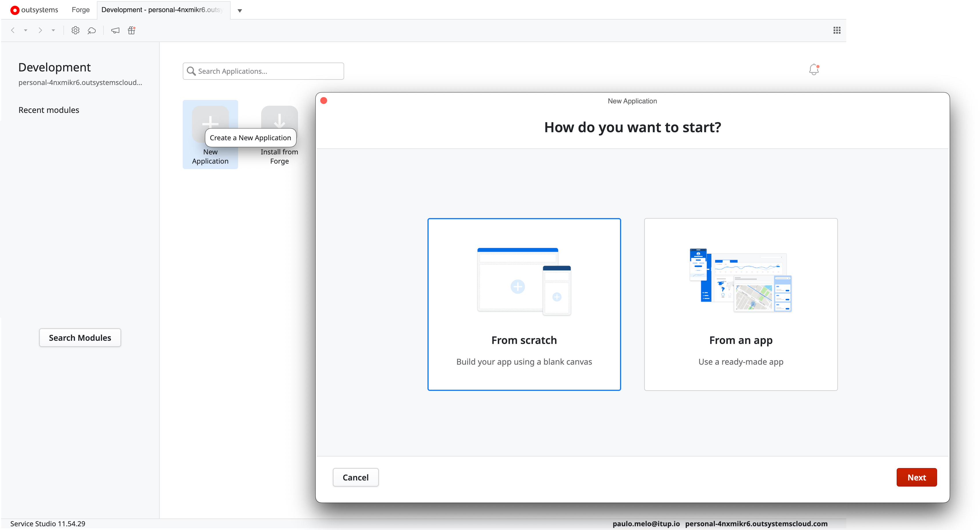Click the Development environment title
Viewport: 980px width, 530px height.
[54, 67]
